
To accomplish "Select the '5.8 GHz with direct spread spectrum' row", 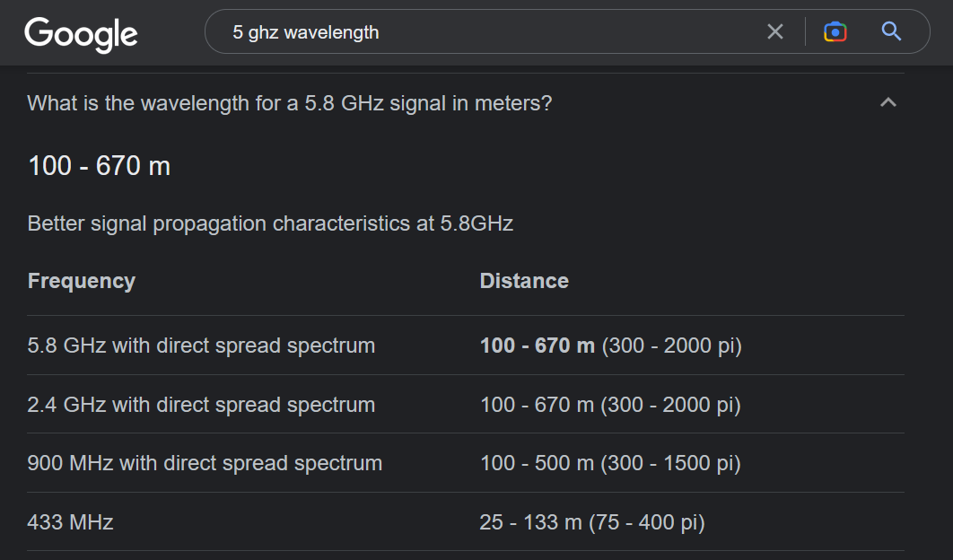I will tap(466, 346).
